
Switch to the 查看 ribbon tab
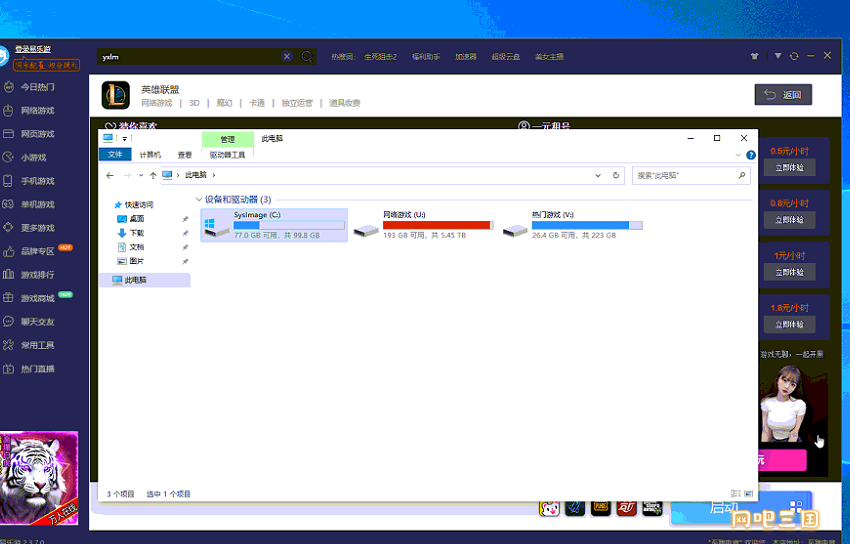coord(185,155)
